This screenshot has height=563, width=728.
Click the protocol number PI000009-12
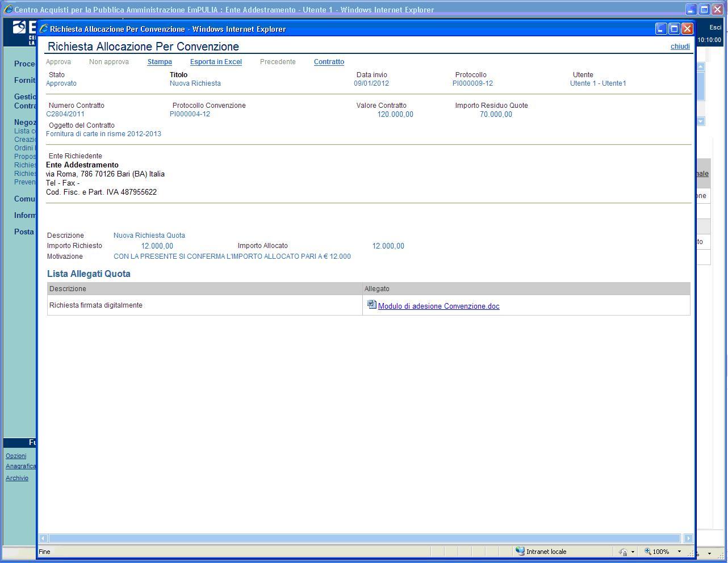(x=472, y=83)
